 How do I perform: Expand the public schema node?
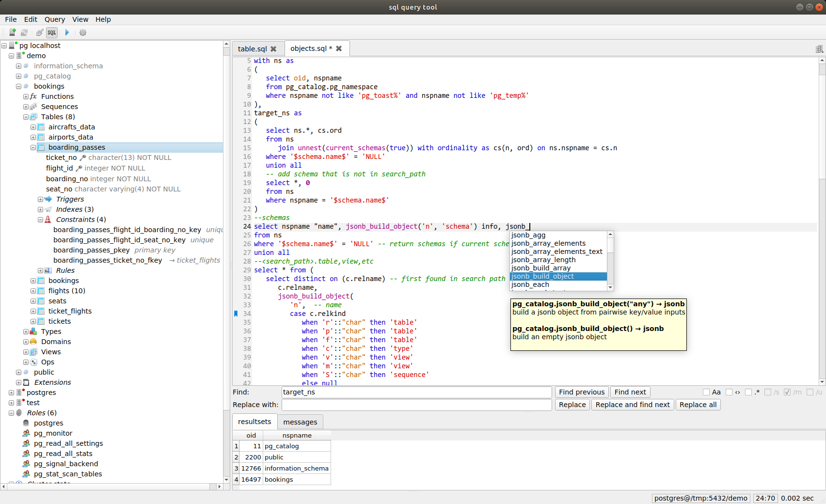18,372
